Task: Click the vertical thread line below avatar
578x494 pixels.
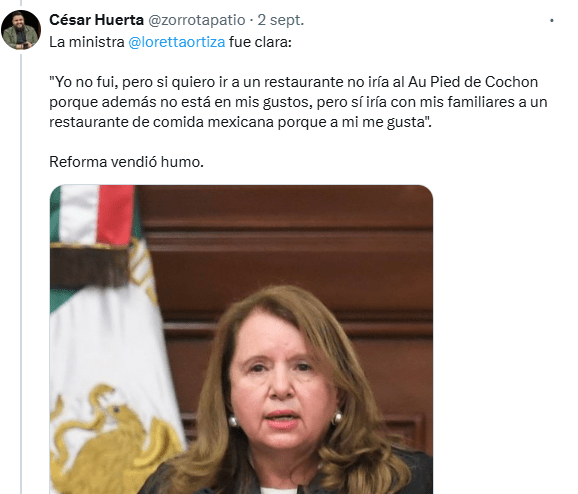Action: [x=21, y=273]
